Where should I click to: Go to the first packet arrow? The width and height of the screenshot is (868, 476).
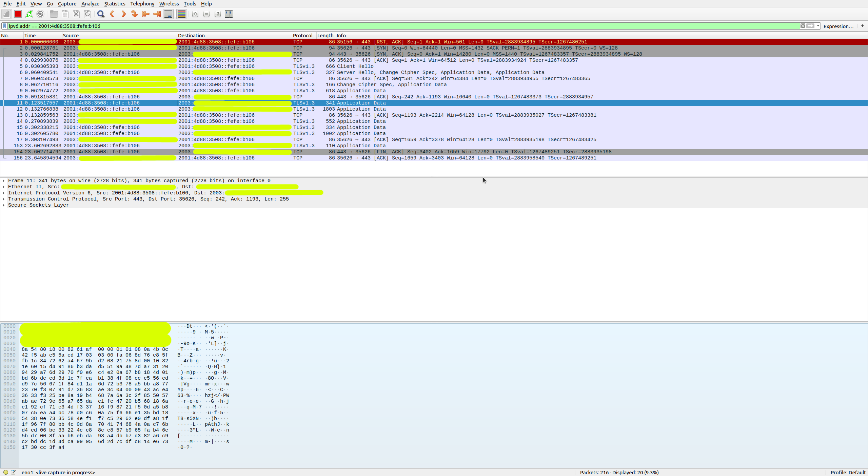(x=145, y=14)
